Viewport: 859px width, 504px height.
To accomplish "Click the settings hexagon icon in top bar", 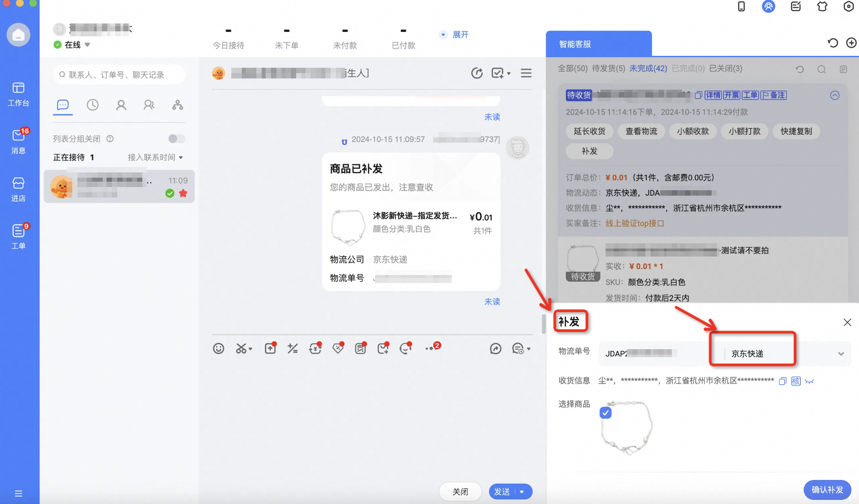I will (849, 6).
